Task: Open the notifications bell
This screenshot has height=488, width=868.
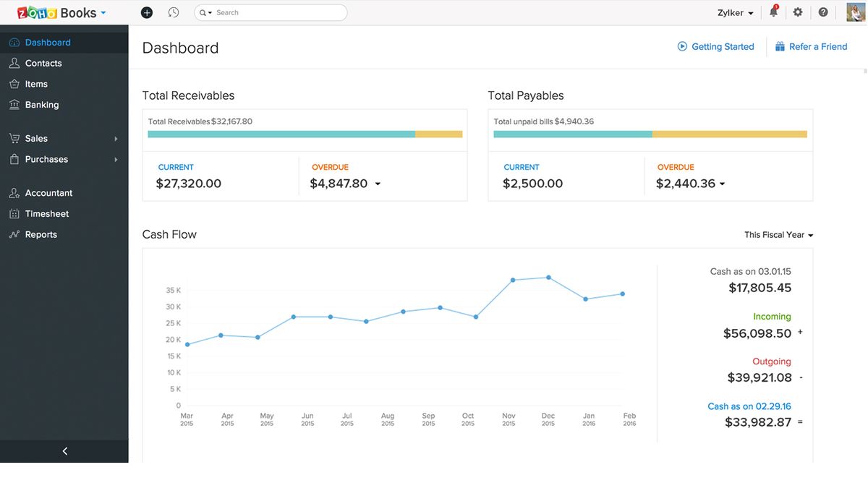Action: coord(773,12)
